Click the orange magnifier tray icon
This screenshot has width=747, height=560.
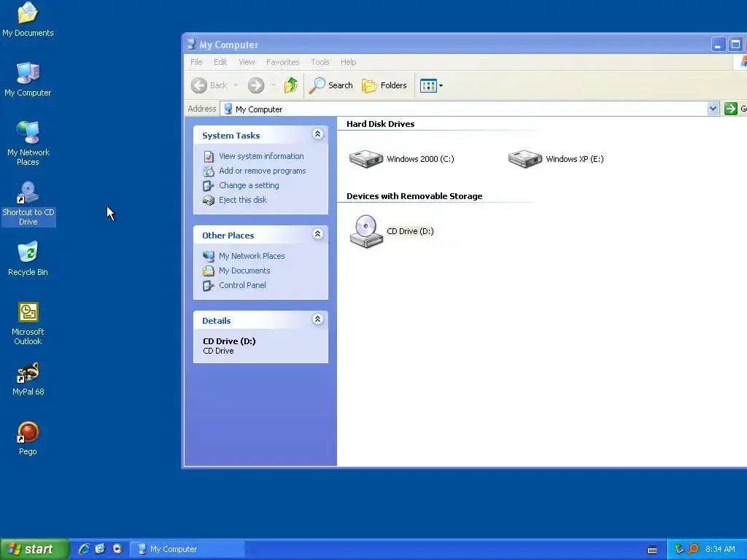pyautogui.click(x=693, y=549)
